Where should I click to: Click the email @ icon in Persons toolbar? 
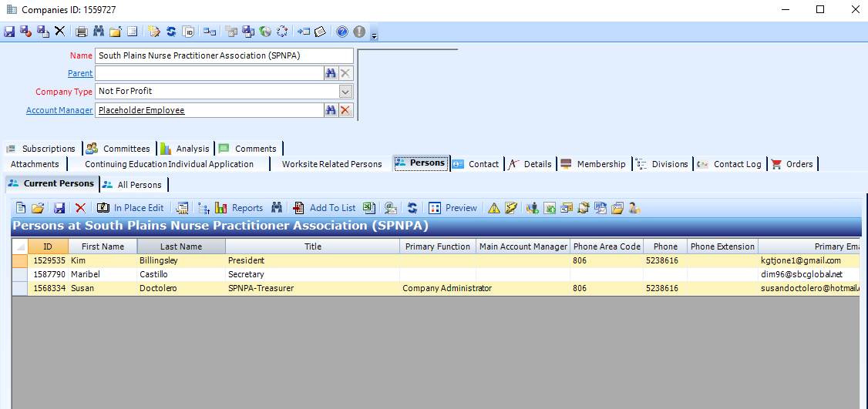pyautogui.click(x=390, y=208)
